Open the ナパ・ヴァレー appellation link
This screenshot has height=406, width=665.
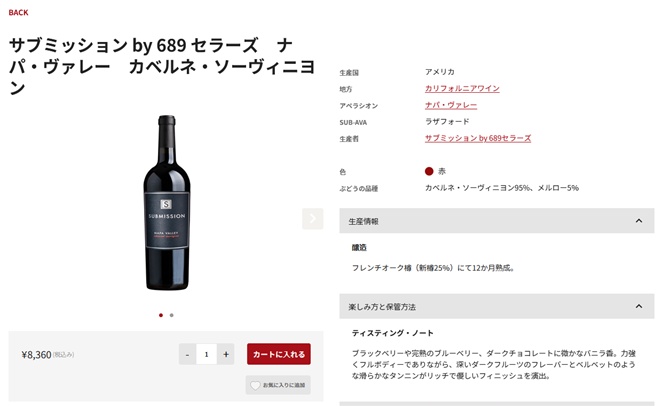click(451, 105)
